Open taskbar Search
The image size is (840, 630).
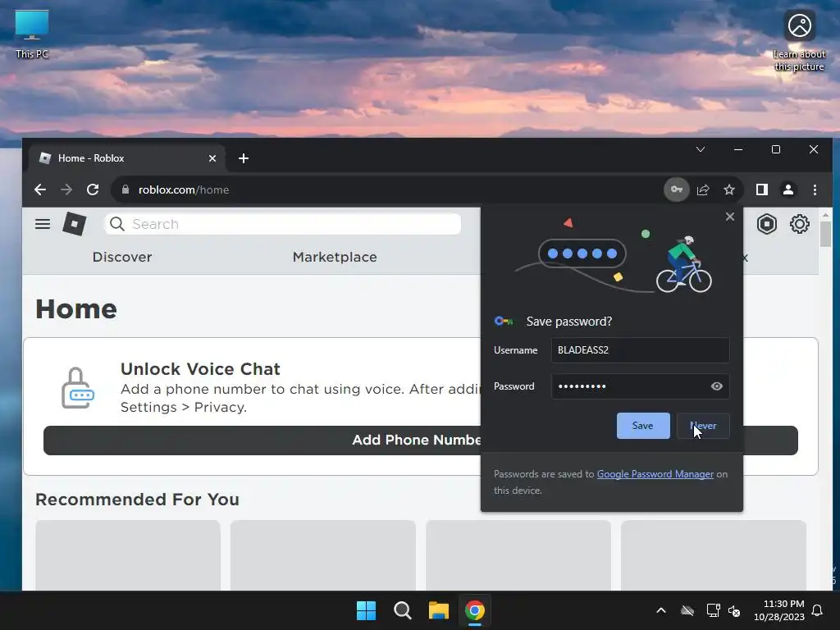pyautogui.click(x=402, y=610)
